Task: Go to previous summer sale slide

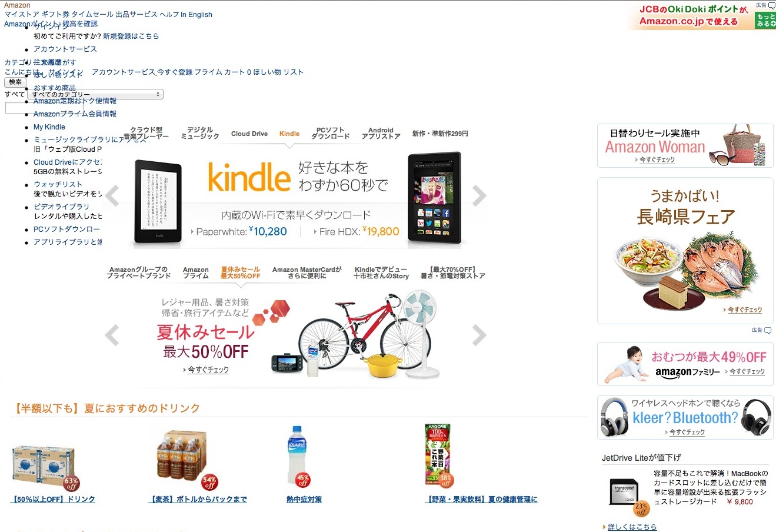Action: [x=112, y=335]
